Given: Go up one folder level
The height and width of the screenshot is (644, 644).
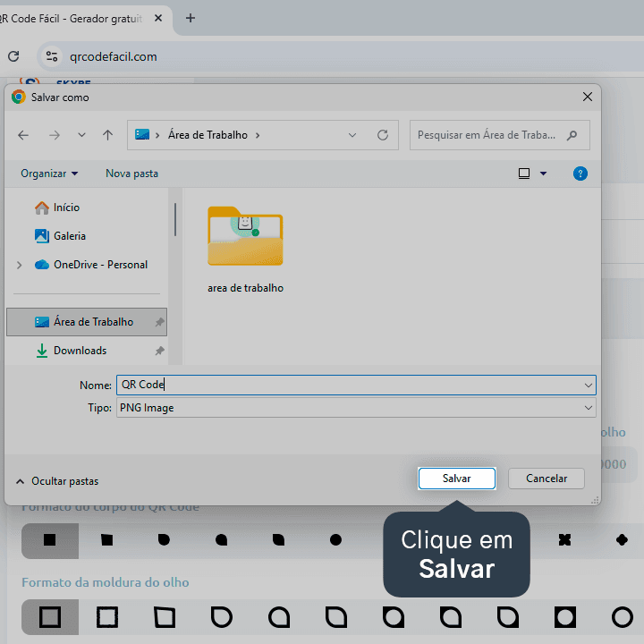Looking at the screenshot, I should [107, 135].
